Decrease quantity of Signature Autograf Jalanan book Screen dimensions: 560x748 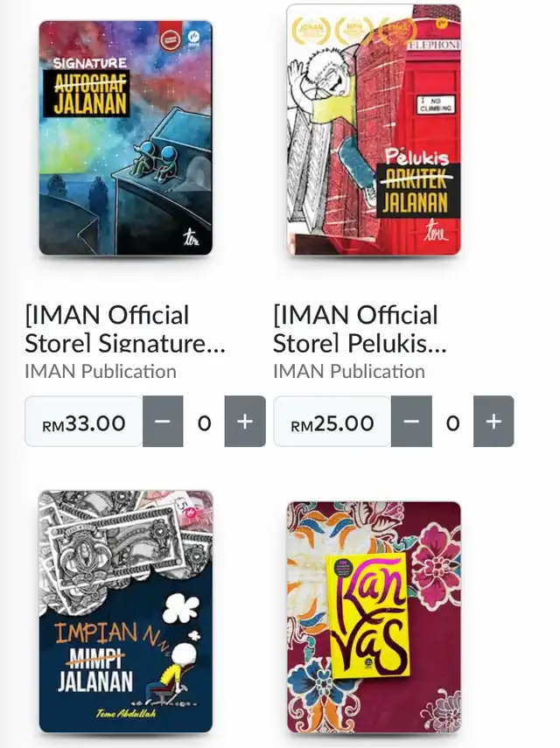pos(163,421)
